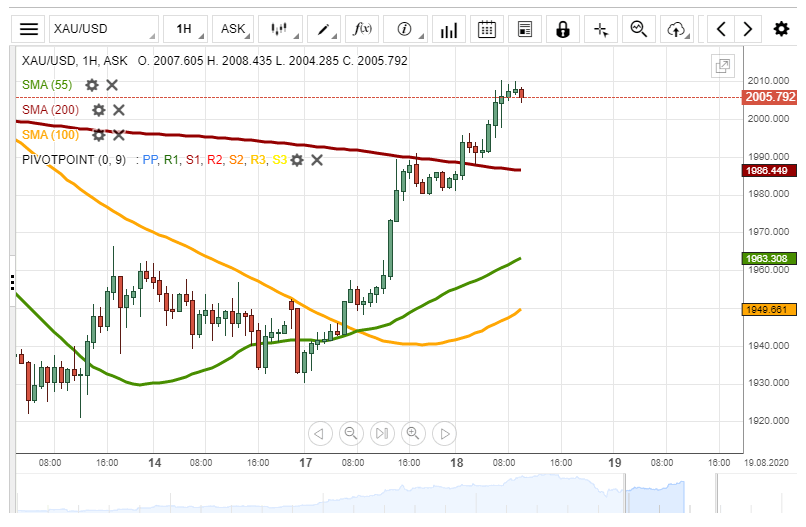Viewport: 806px width, 527px height.
Task: Remove the SMA (100) indicator
Action: [x=119, y=135]
